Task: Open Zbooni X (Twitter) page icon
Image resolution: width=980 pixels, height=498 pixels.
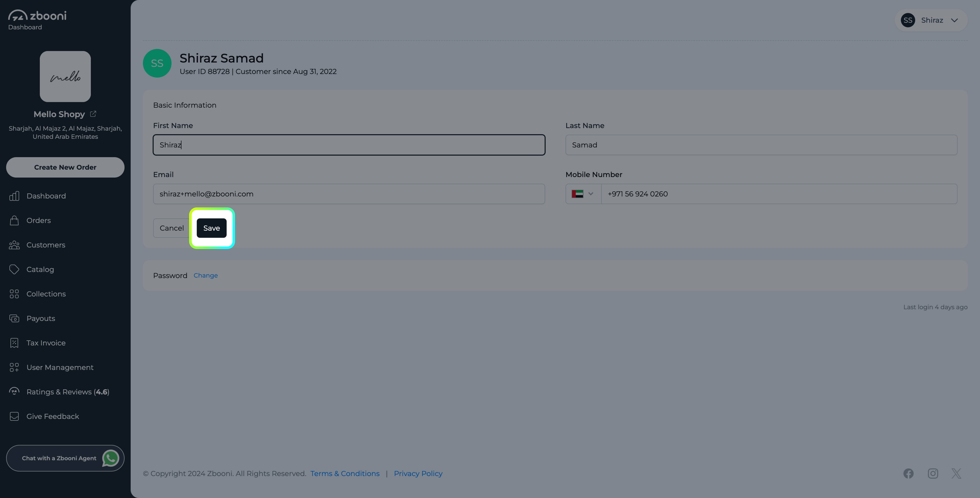Action: coord(956,473)
